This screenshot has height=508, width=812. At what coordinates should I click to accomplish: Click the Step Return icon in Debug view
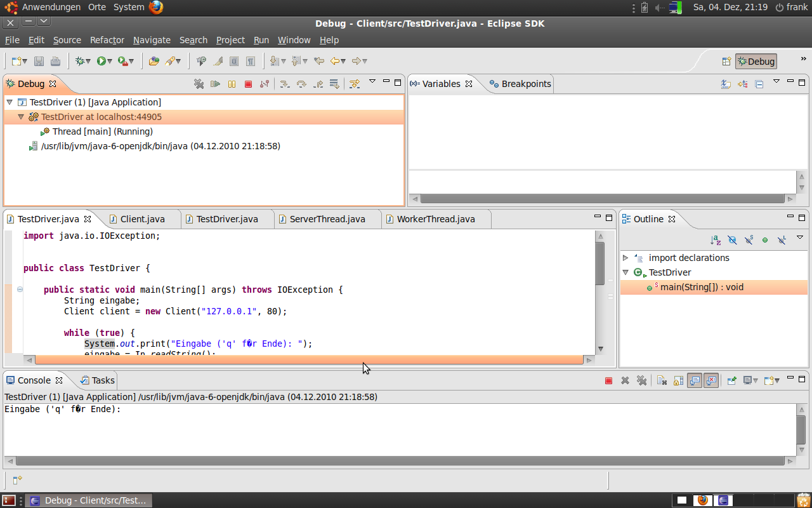click(318, 83)
